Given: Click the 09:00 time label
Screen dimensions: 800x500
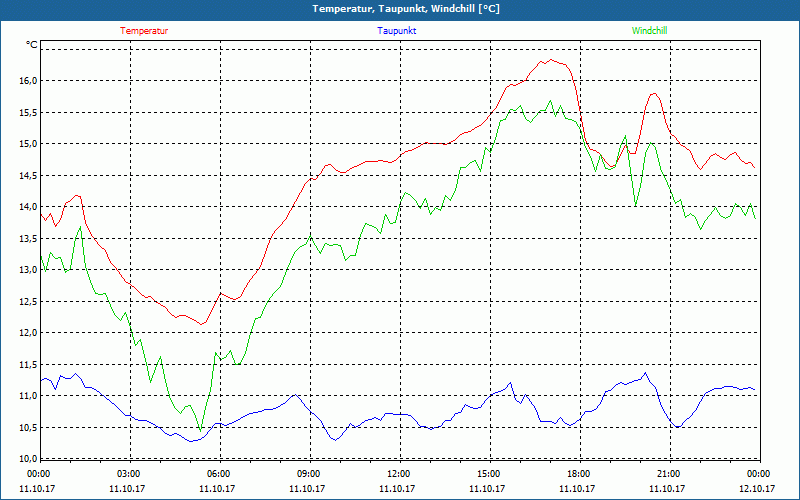Looking at the screenshot, I should 308,474.
